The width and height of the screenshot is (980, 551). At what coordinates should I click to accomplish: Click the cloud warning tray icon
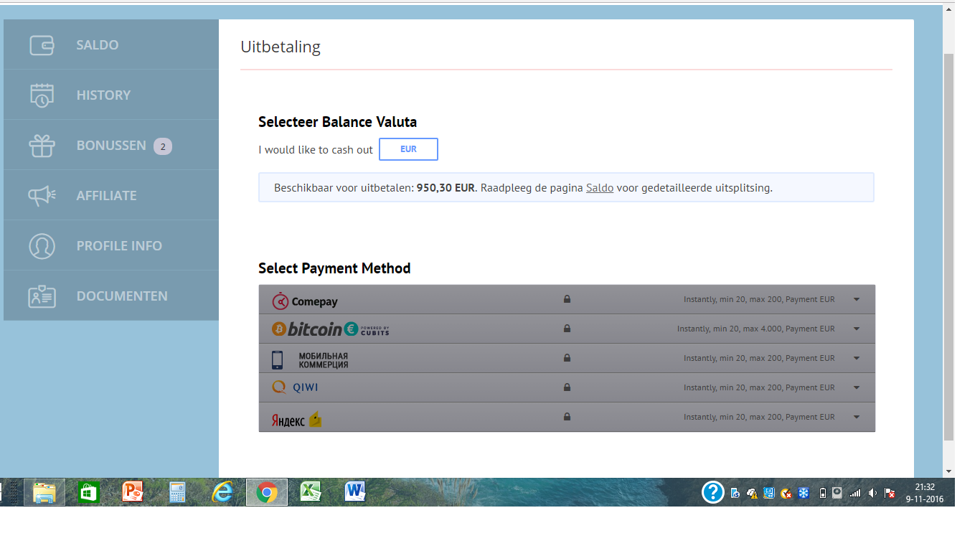(752, 493)
